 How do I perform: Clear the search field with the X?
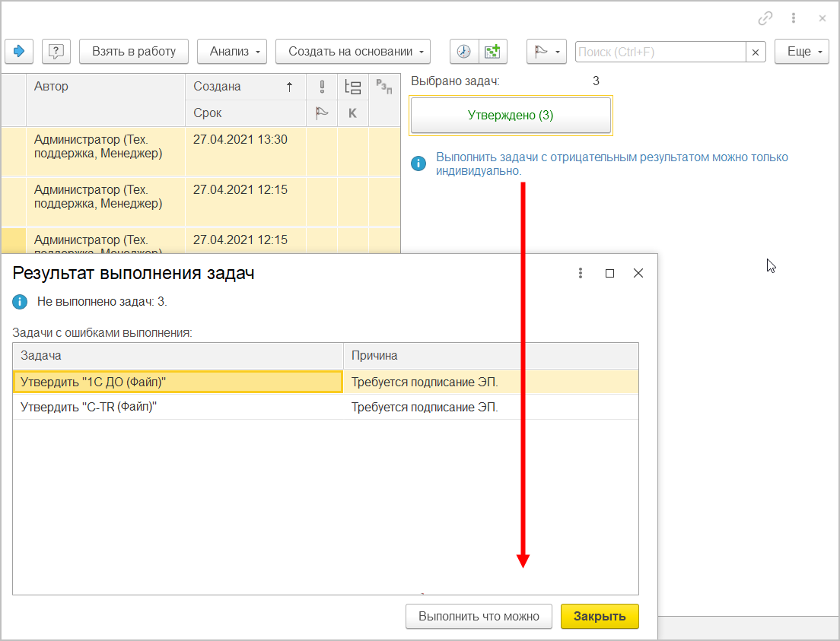(x=755, y=52)
